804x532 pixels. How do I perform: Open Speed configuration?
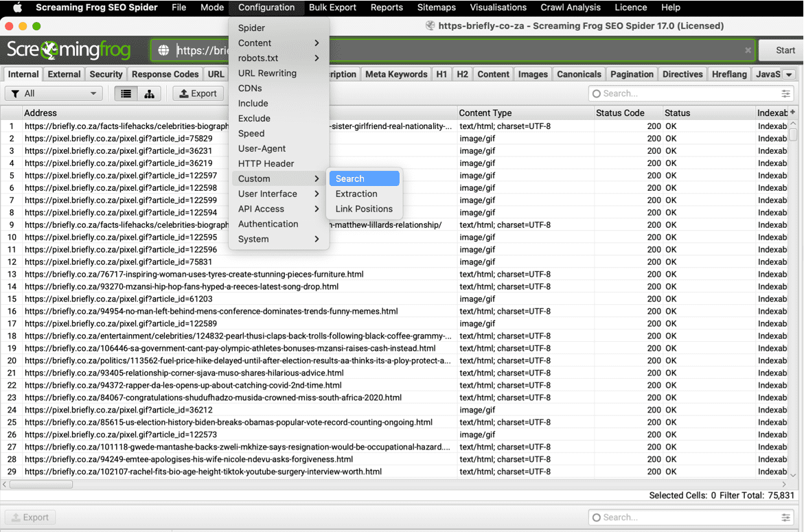[279, 133]
